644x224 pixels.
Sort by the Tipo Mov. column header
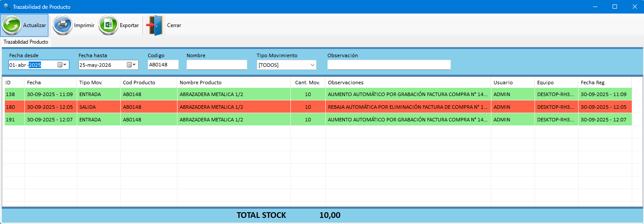pos(99,83)
